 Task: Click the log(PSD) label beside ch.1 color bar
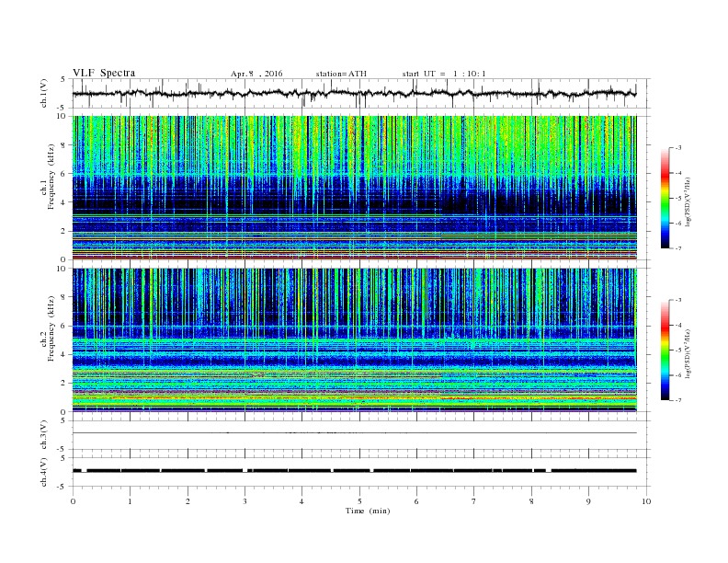click(x=688, y=201)
